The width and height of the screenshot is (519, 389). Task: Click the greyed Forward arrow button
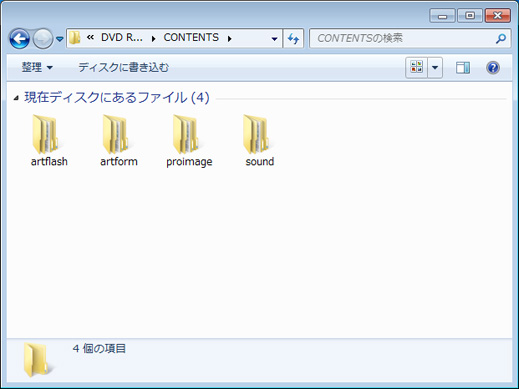coord(43,39)
